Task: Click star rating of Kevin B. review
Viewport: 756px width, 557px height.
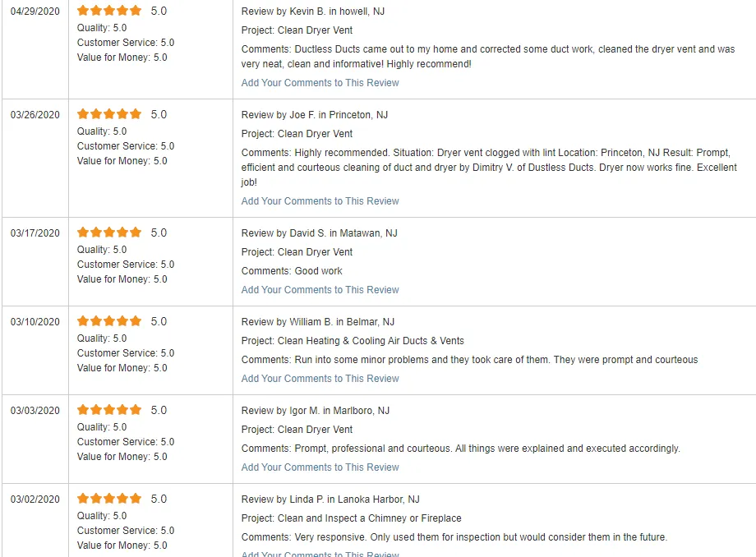Action: pyautogui.click(x=109, y=12)
